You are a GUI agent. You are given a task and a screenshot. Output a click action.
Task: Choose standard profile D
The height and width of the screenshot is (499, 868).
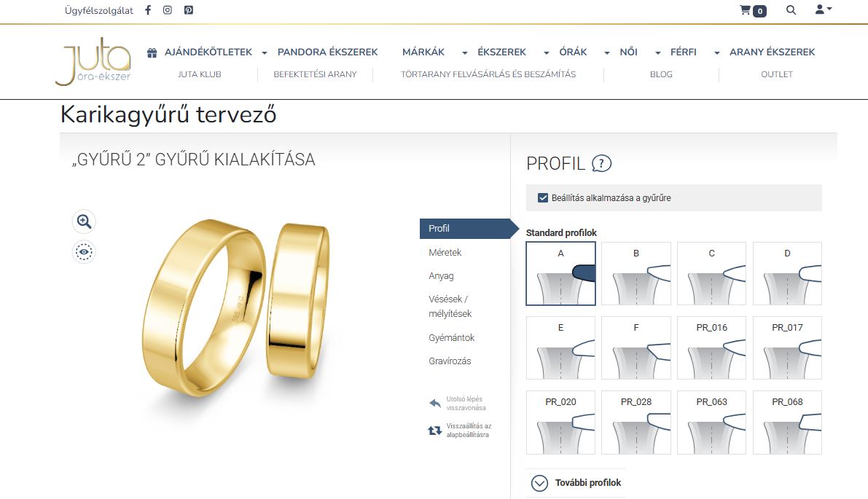coord(787,273)
